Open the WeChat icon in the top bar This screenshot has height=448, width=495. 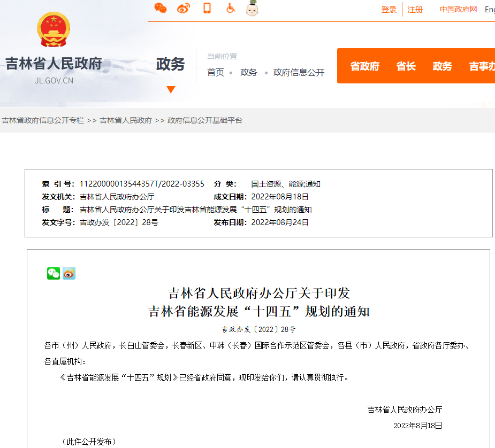tap(161, 9)
